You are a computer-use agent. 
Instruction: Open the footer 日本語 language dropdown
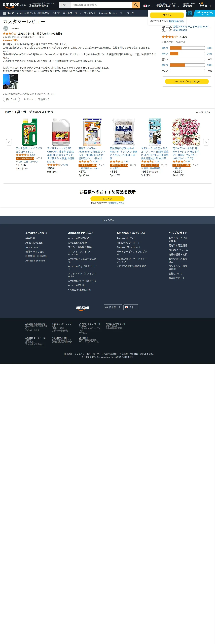(113, 307)
